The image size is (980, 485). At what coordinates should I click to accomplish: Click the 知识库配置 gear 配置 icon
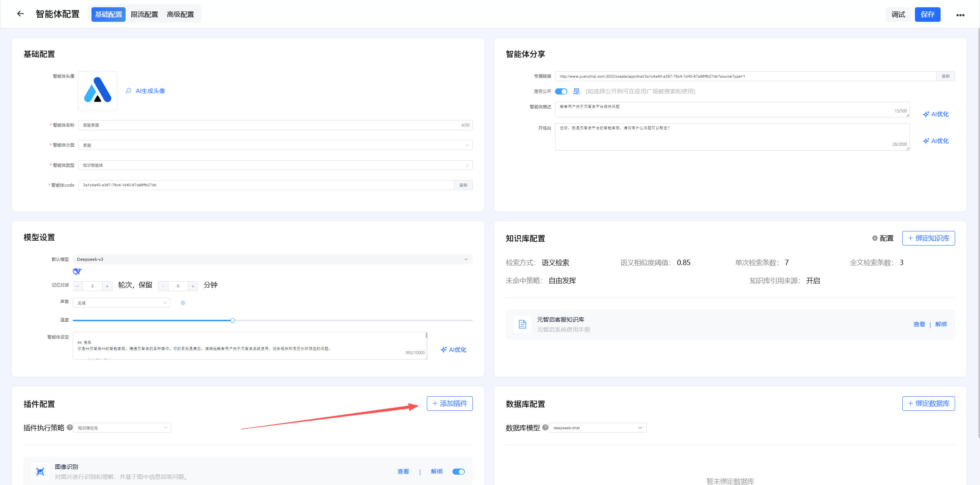(x=875, y=238)
